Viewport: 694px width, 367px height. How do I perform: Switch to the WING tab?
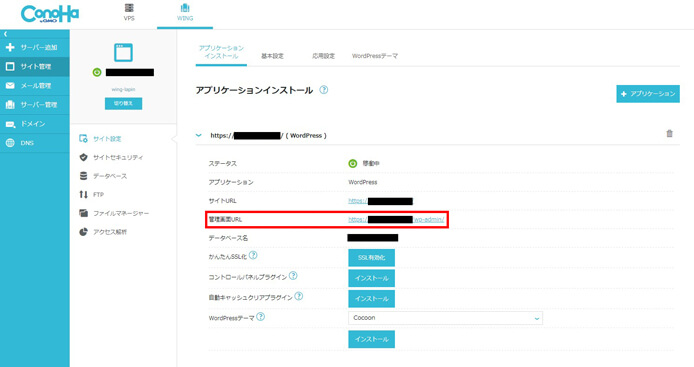(185, 12)
